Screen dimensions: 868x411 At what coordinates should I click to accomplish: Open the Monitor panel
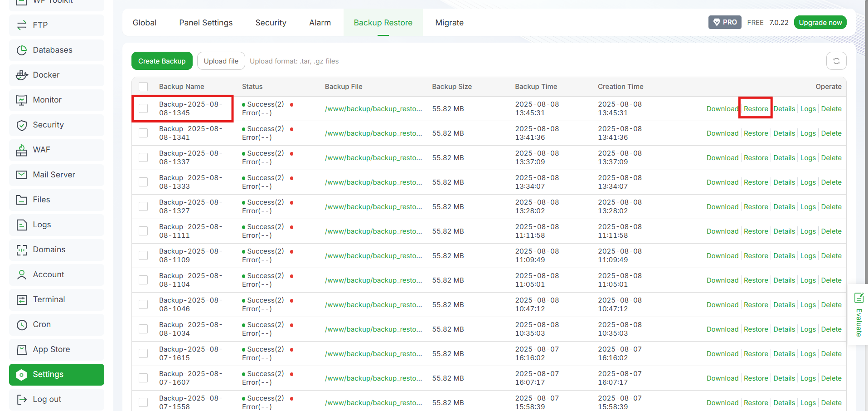point(47,100)
